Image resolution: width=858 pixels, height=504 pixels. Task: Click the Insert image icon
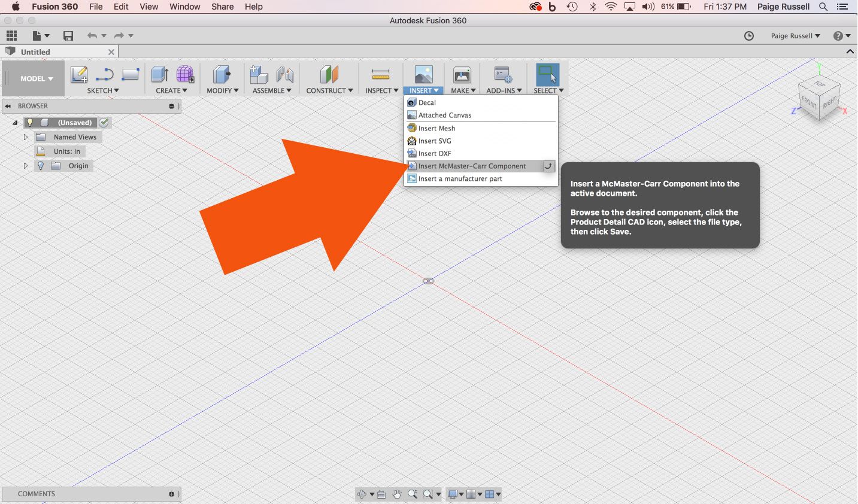(x=423, y=75)
